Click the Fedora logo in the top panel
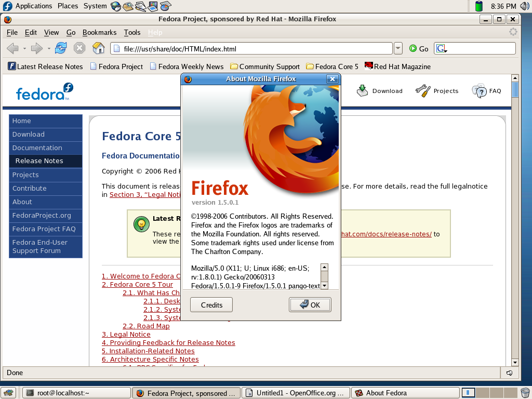The width and height of the screenshot is (532, 399). [x=7, y=6]
